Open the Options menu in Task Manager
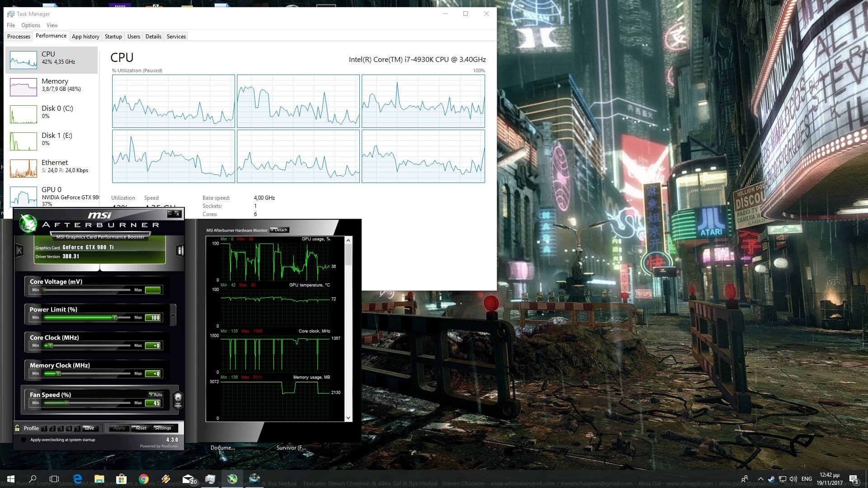The width and height of the screenshot is (868, 488). 30,25
